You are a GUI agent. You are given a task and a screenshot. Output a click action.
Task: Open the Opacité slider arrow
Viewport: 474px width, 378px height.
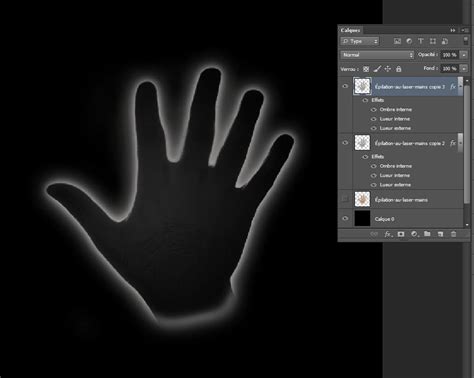pyautogui.click(x=464, y=55)
